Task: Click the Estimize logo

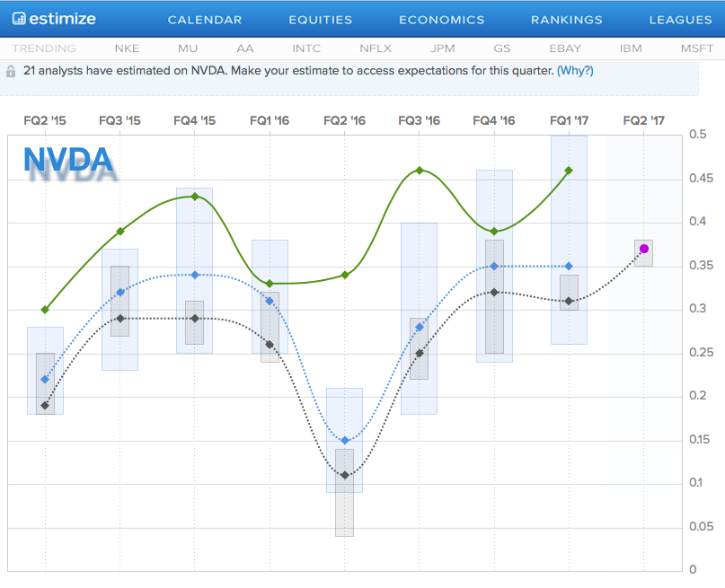Action: tap(54, 19)
